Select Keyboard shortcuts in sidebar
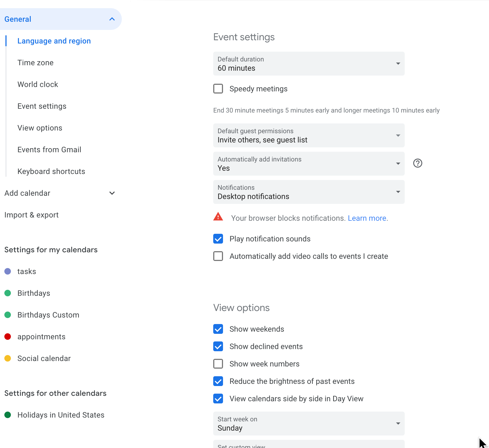Viewport: 489px width, 448px height. click(51, 171)
